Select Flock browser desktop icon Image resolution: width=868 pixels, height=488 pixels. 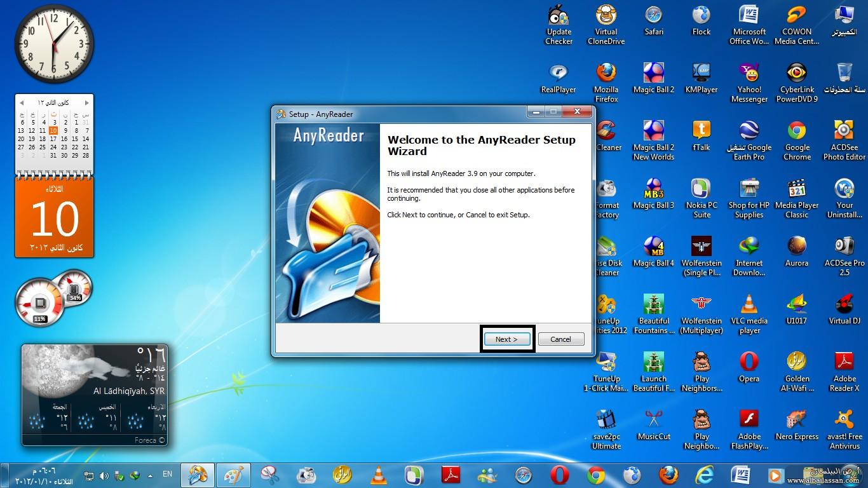click(x=702, y=21)
